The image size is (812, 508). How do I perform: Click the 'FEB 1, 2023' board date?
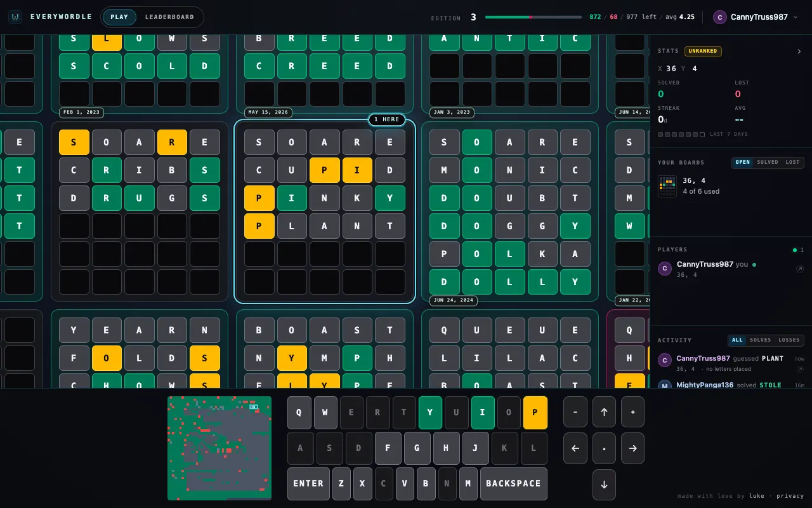(82, 112)
